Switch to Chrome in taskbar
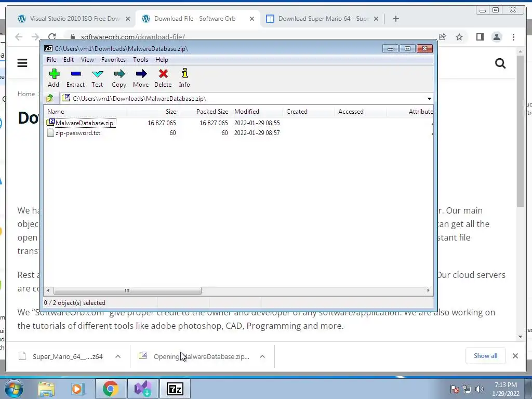Viewport: 532px width, 399px height. click(110, 389)
